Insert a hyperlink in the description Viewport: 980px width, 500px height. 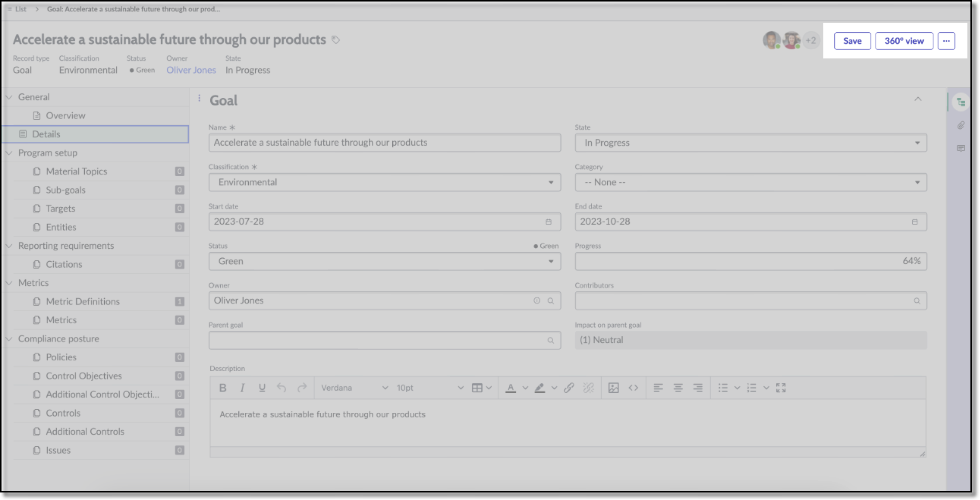click(569, 387)
